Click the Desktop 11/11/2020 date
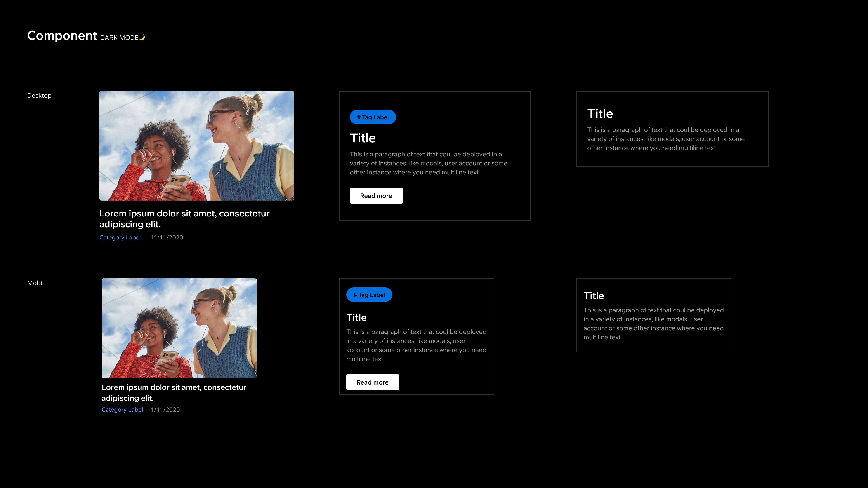The width and height of the screenshot is (868, 488). (x=166, y=237)
